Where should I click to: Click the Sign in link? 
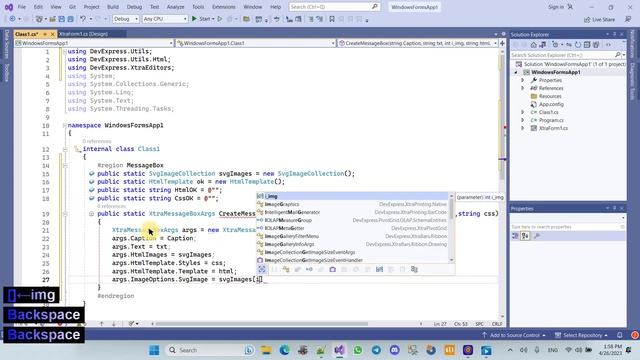click(x=556, y=7)
